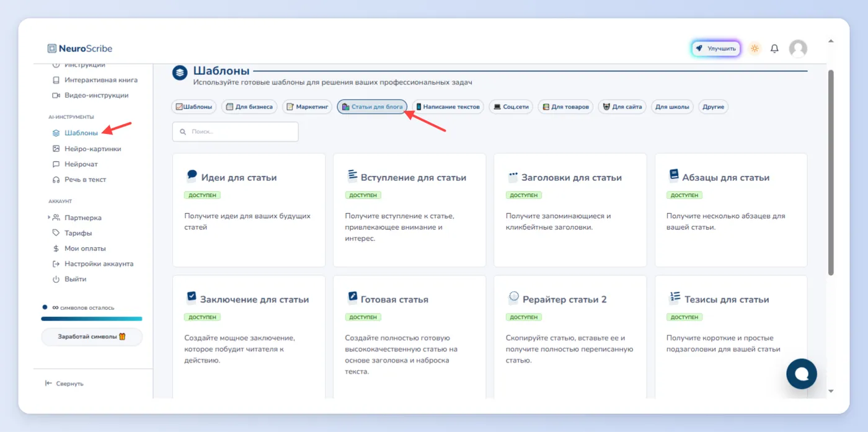Click the list icon on Тезисы для статьи

click(x=675, y=298)
